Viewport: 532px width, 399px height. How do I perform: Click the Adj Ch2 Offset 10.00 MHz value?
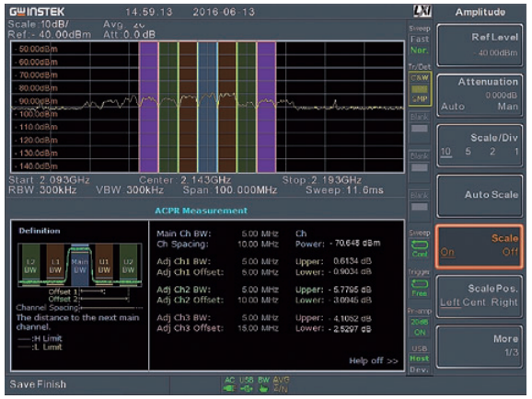[x=258, y=300]
